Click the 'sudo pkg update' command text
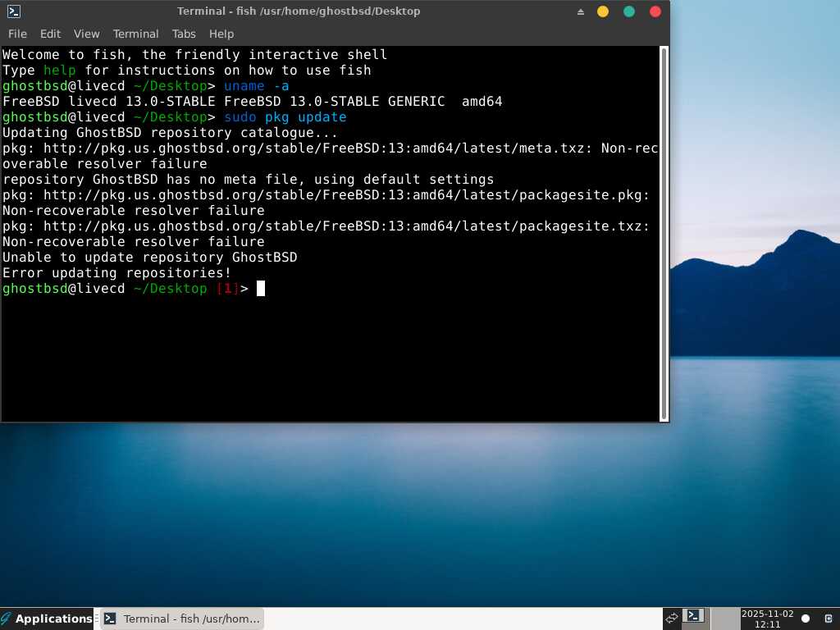The image size is (840, 630). [285, 116]
